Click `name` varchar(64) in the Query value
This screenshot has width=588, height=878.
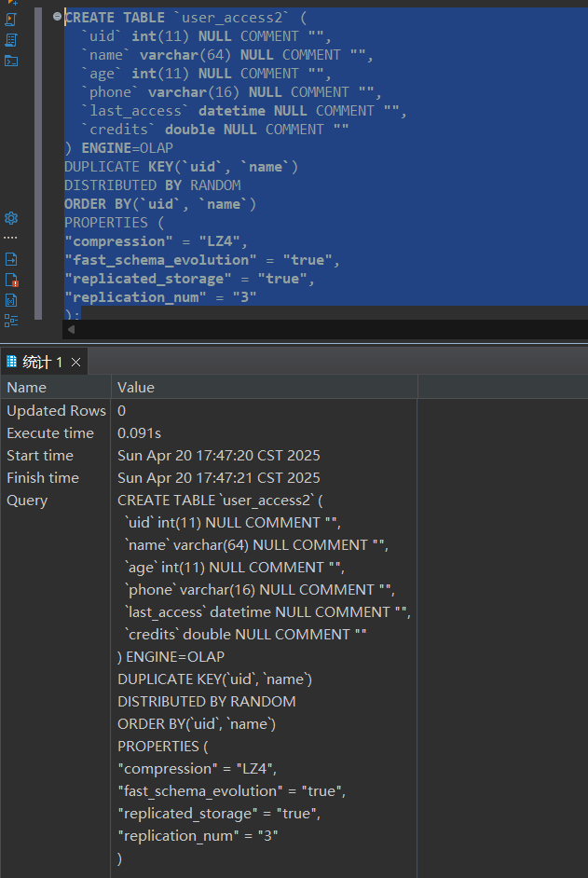[x=187, y=545]
